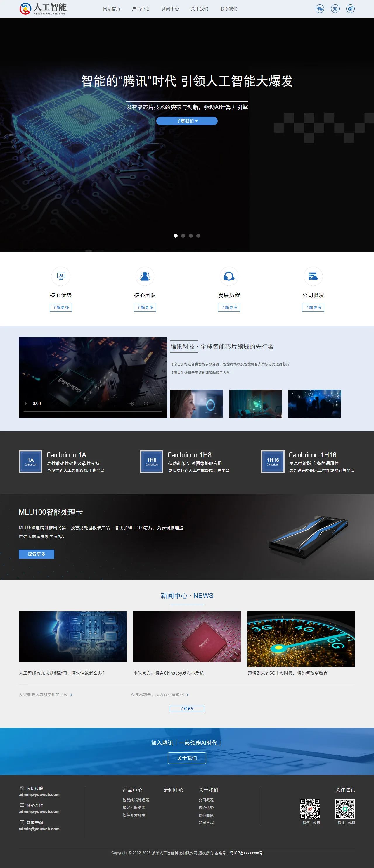Click the Cambricon 1H8 chip icon
This screenshot has height=868, width=374.
[x=152, y=461]
